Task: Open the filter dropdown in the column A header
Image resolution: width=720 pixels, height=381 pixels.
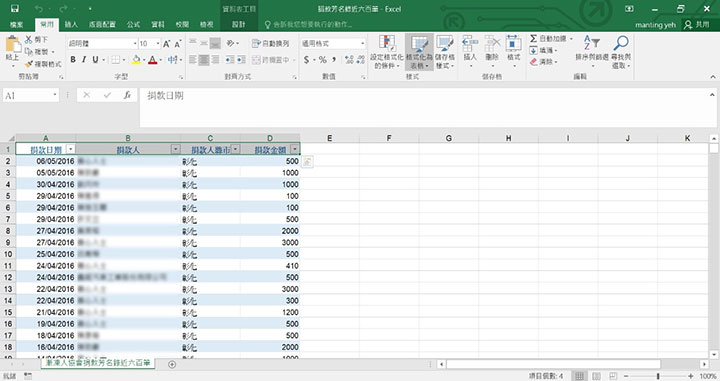Action: (x=70, y=149)
